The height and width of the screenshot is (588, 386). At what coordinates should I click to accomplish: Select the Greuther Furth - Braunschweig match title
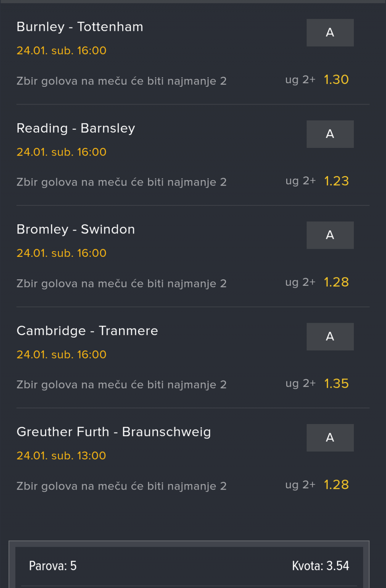tap(114, 432)
